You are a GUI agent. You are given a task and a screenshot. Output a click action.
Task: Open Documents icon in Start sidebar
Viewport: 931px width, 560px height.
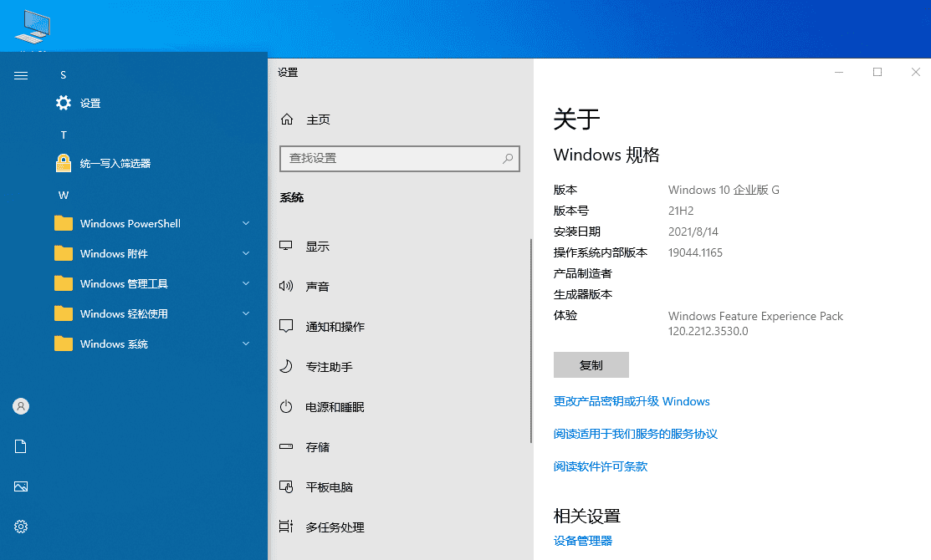[21, 446]
